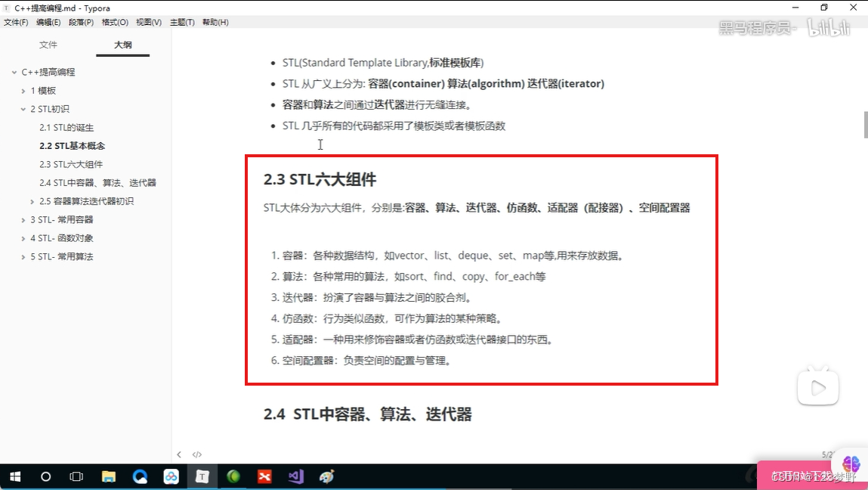Switch to the 文件 tab
This screenshot has height=490, width=868.
(x=49, y=45)
